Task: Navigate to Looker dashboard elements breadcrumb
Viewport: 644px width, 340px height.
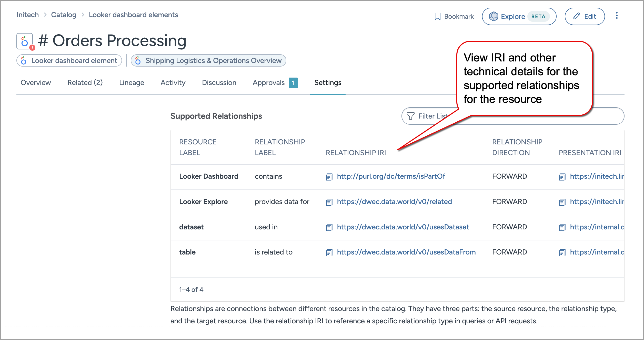Action: tap(133, 15)
